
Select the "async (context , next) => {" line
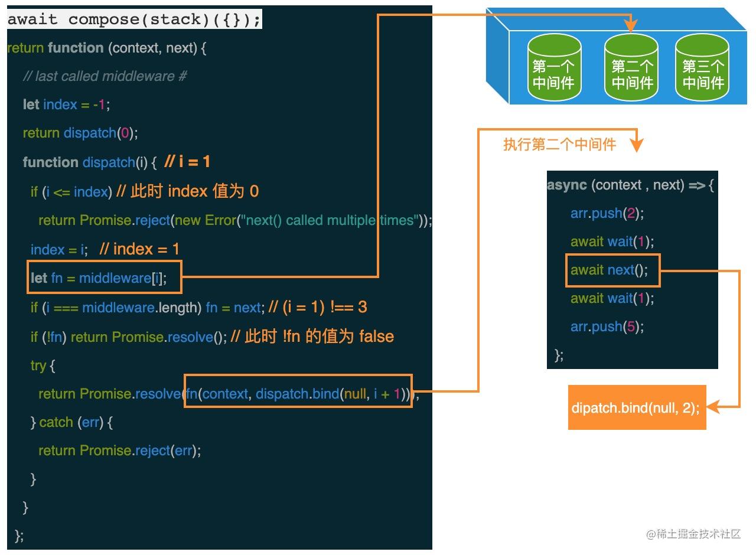[x=631, y=185]
